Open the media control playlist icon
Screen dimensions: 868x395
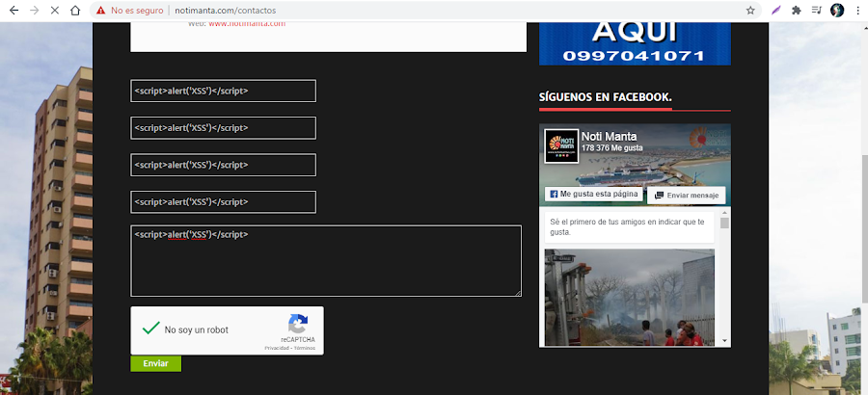[817, 11]
